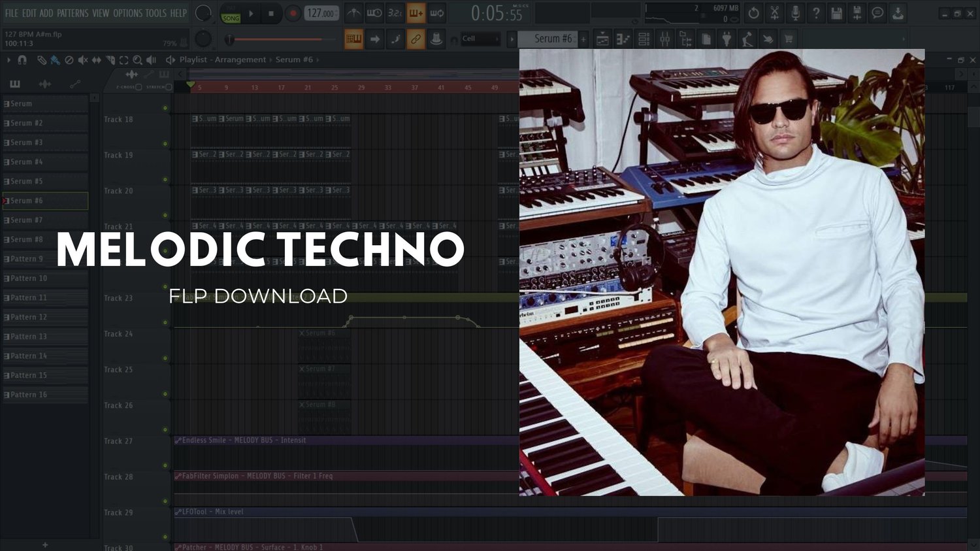Open the mixer window icon
This screenshot has width=980, height=551.
tap(664, 39)
